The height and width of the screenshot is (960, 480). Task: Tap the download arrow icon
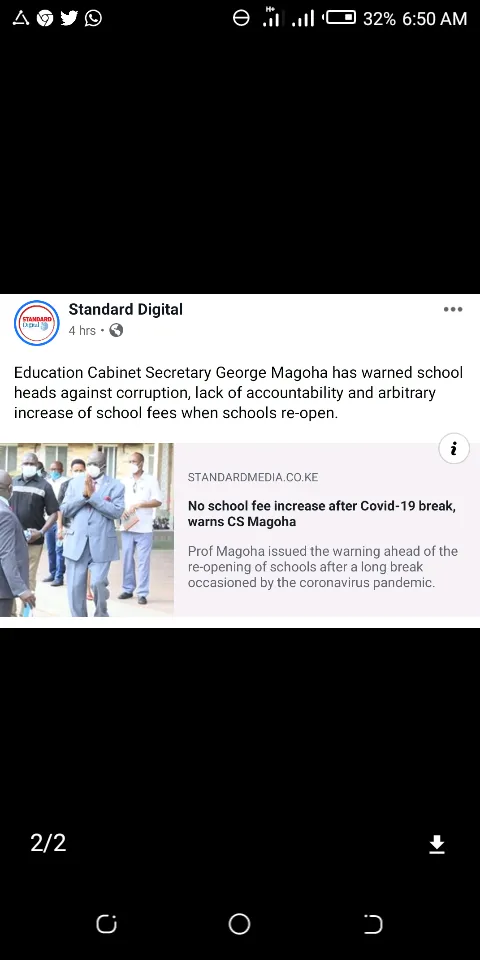pos(437,844)
